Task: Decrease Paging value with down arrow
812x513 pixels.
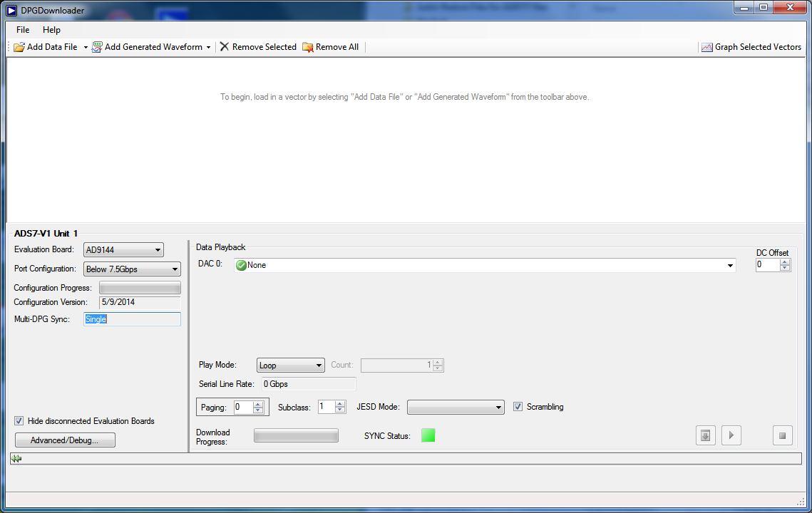Action: click(x=258, y=410)
